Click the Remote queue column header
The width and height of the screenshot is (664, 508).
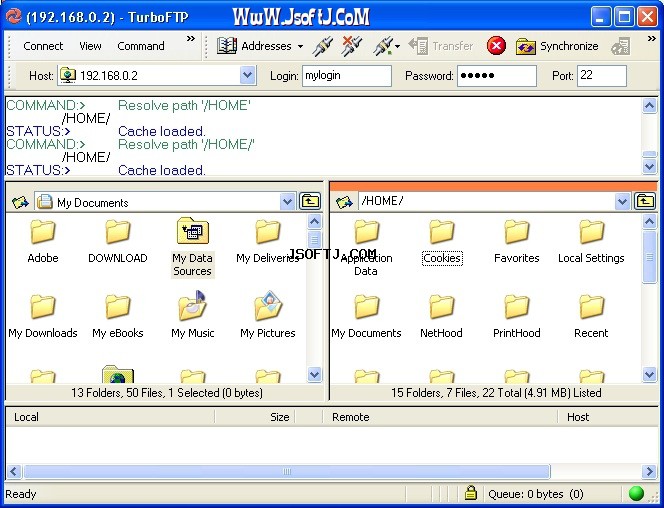pos(440,417)
